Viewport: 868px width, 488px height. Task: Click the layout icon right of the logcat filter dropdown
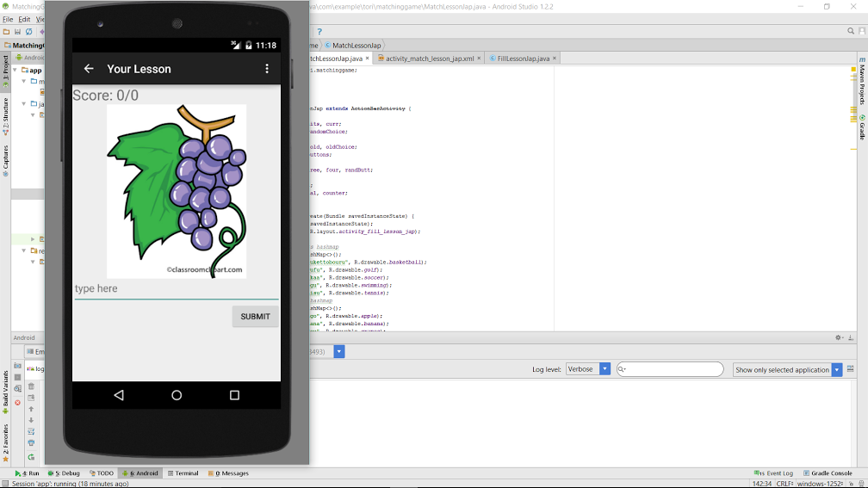point(851,369)
